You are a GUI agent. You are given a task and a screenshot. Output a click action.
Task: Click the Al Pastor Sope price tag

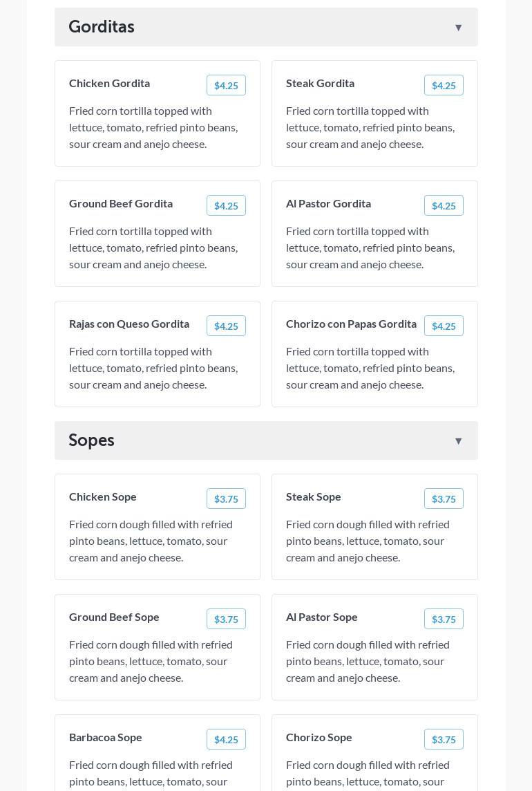[x=444, y=619]
